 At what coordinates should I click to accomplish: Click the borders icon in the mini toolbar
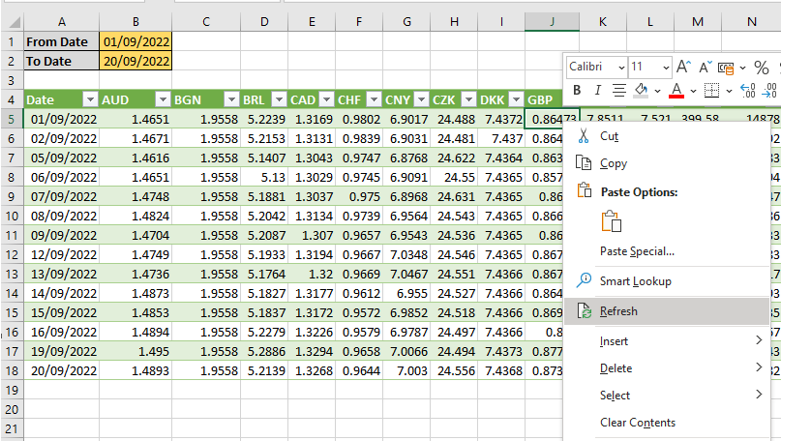pyautogui.click(x=711, y=90)
